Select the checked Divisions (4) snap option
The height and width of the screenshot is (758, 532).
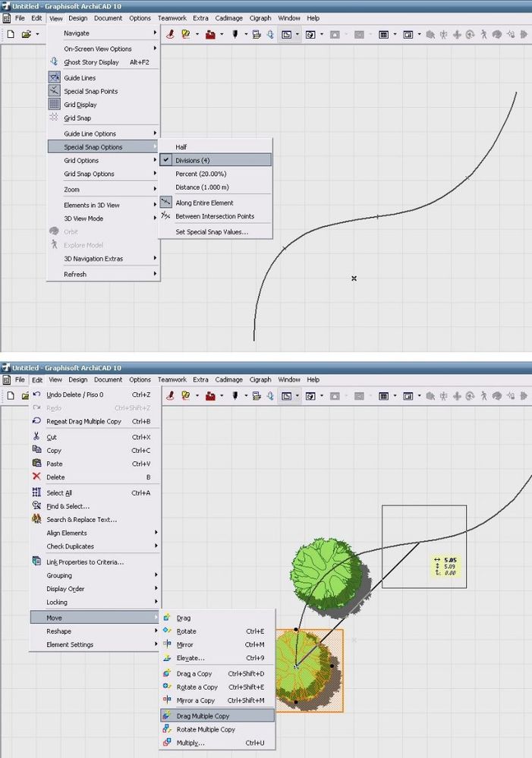click(216, 161)
